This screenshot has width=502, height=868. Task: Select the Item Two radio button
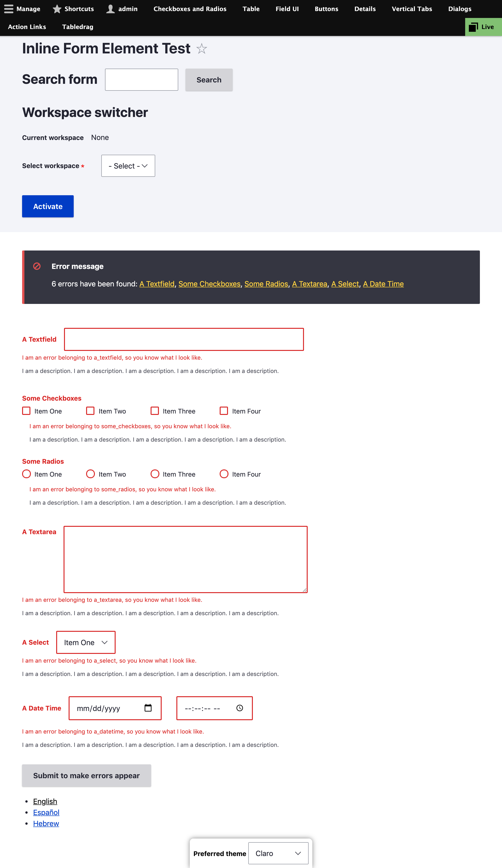(90, 474)
